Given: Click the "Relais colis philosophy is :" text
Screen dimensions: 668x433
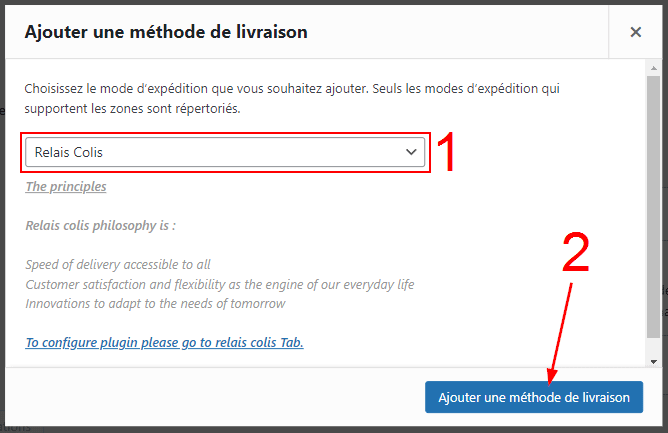Looking at the screenshot, I should coord(100,225).
